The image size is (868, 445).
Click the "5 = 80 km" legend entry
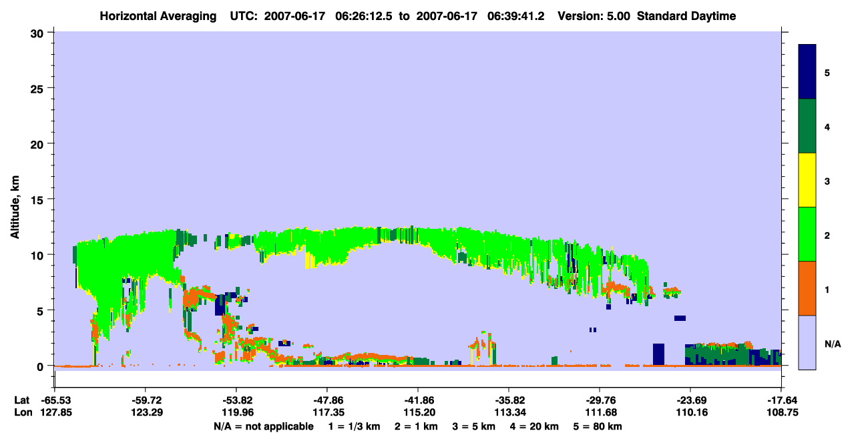click(x=598, y=426)
